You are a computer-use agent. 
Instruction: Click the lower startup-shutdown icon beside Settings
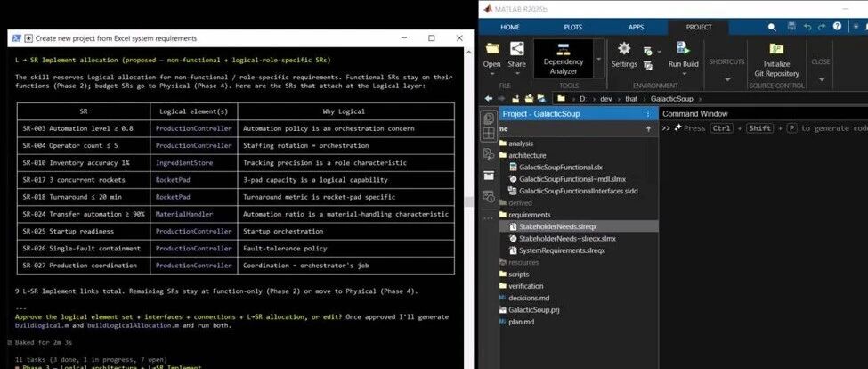click(x=648, y=66)
